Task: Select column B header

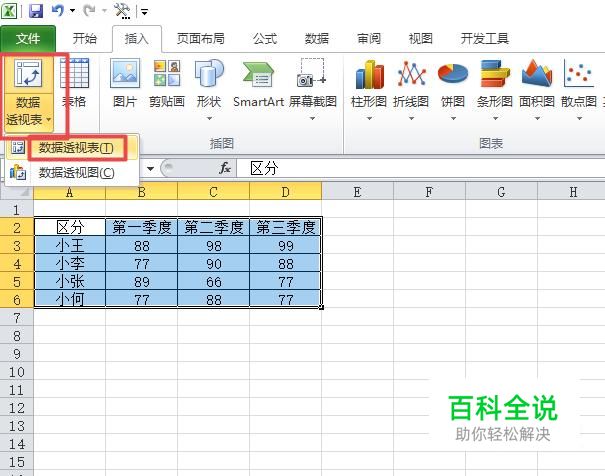Action: 142,192
